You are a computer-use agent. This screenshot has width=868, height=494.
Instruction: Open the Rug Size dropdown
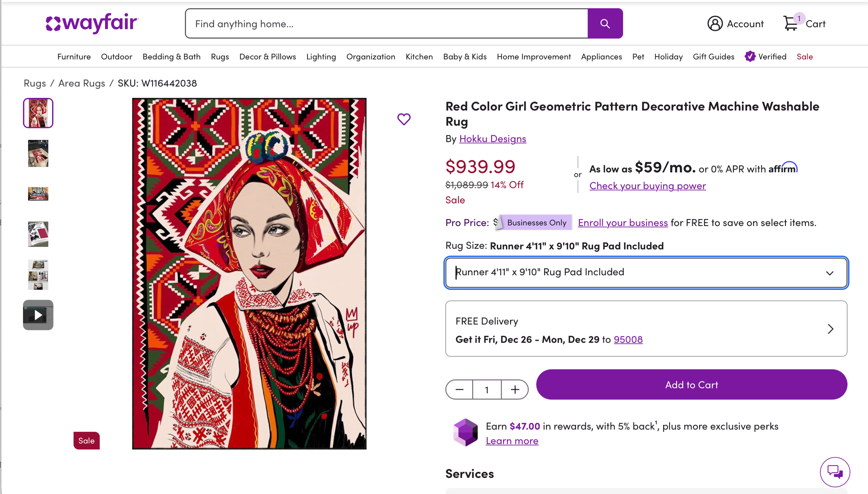(x=646, y=273)
